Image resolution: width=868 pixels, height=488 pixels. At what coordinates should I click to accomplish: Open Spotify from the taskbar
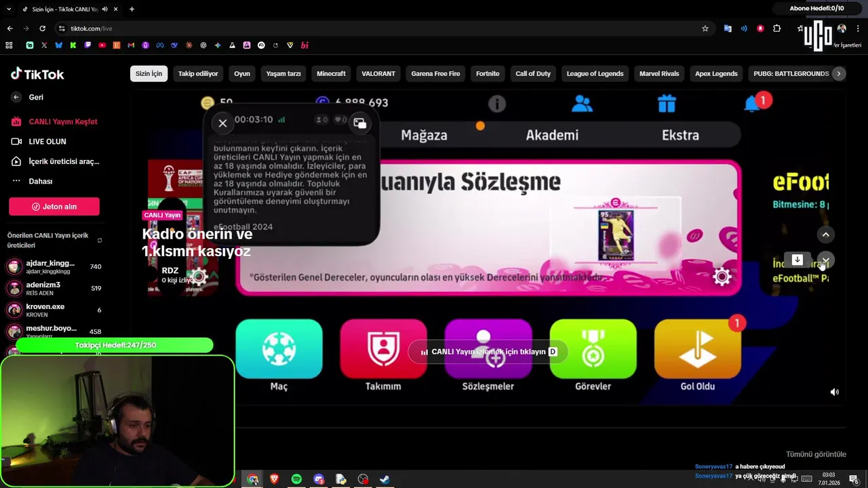pyautogui.click(x=296, y=479)
